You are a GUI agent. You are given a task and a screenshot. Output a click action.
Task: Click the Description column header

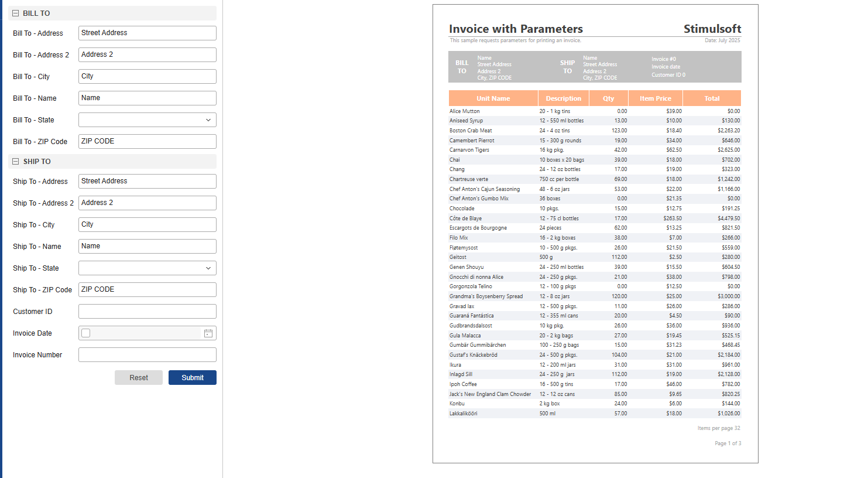coord(564,98)
